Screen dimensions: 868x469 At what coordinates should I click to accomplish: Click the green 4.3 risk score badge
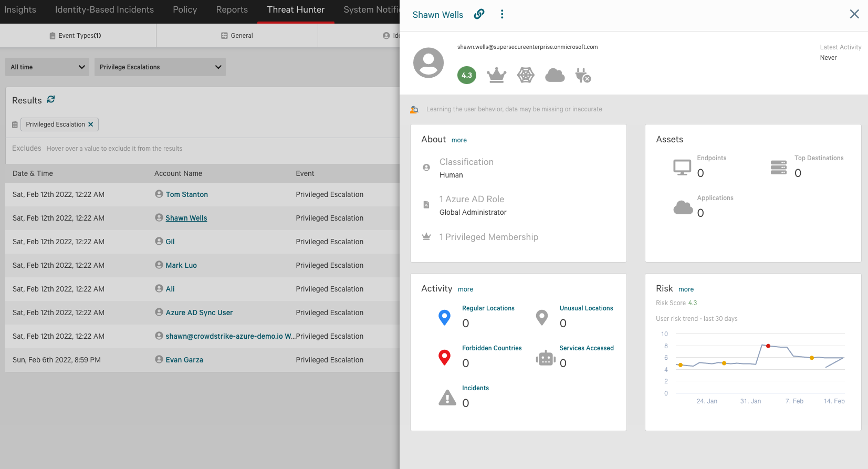pos(467,75)
